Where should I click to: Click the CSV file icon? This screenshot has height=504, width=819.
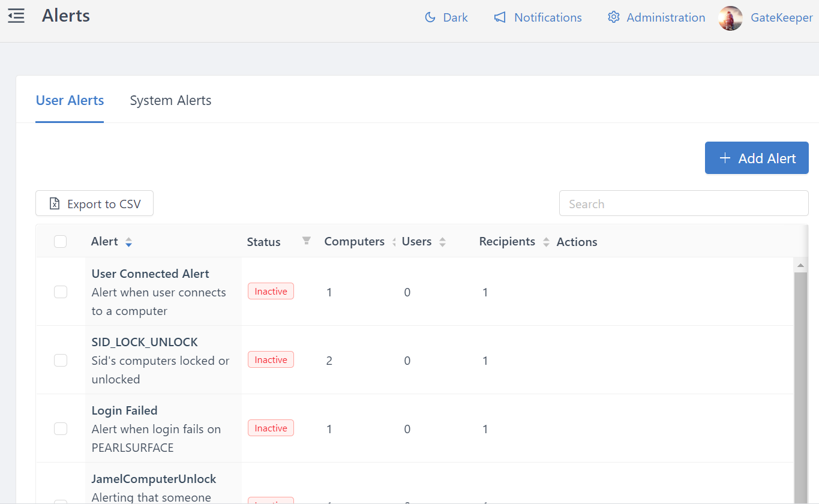tap(55, 204)
